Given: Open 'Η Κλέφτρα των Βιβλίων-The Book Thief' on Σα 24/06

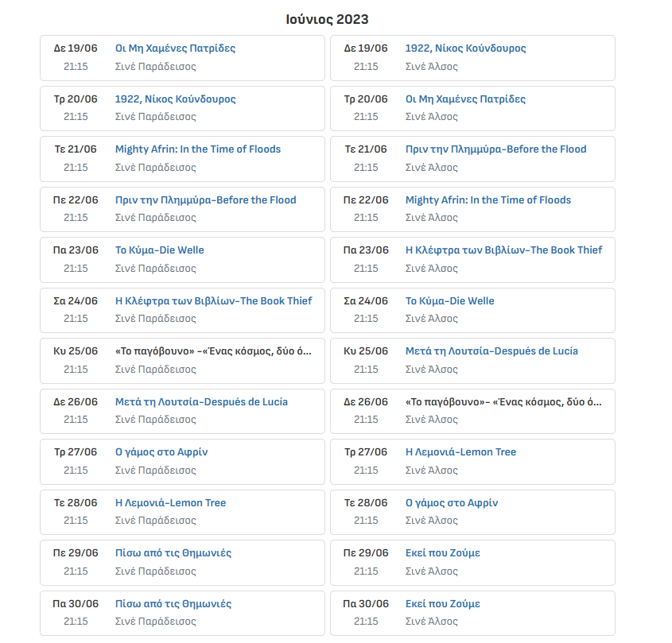Looking at the screenshot, I should click(213, 301).
